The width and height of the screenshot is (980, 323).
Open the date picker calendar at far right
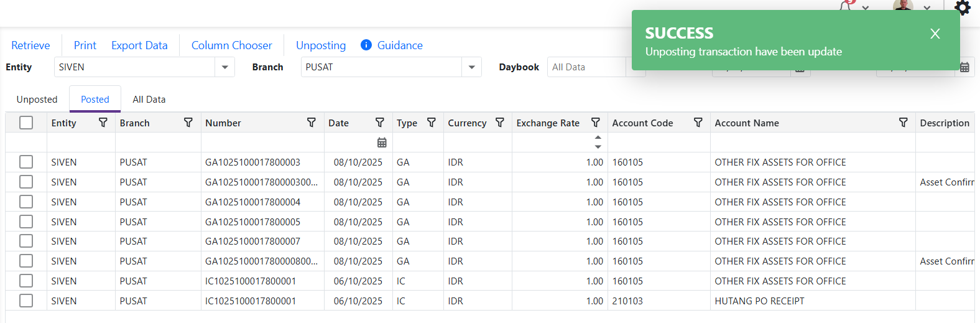[964, 67]
